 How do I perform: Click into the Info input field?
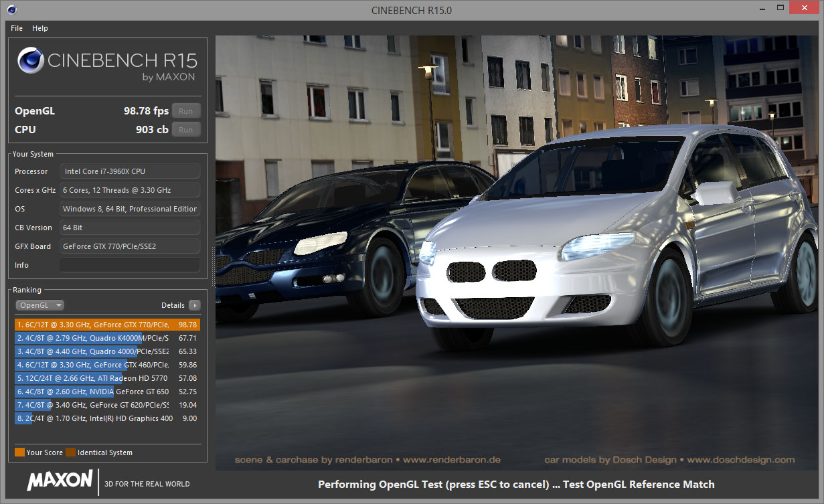tap(130, 265)
